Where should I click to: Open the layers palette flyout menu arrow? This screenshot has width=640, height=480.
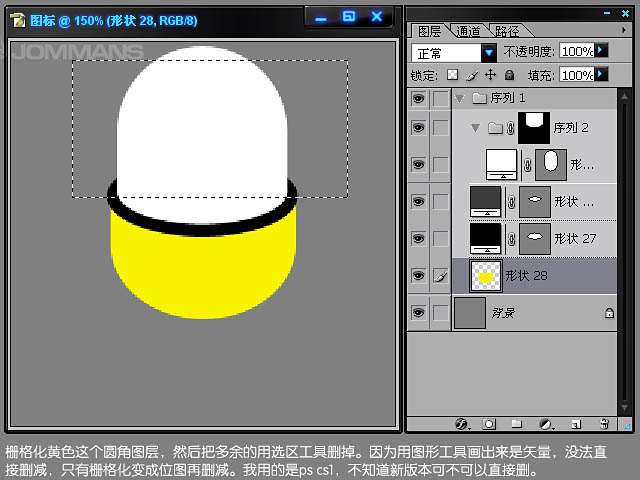point(623,30)
